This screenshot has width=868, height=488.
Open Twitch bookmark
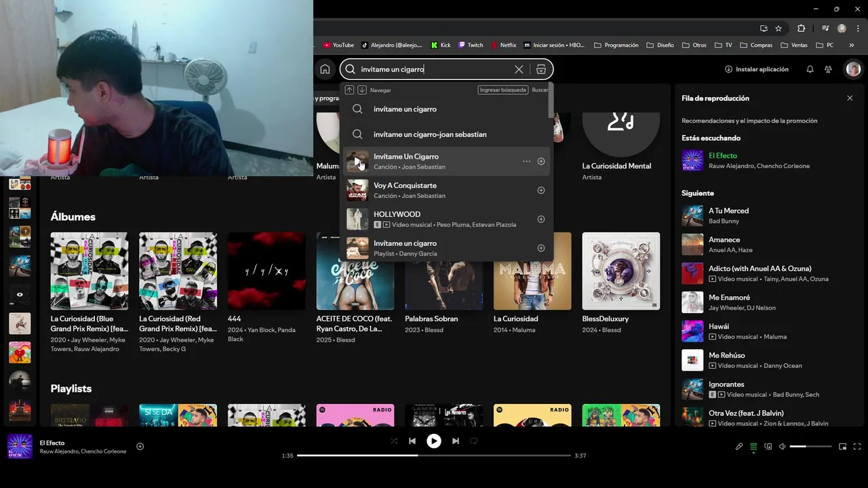[x=471, y=45]
